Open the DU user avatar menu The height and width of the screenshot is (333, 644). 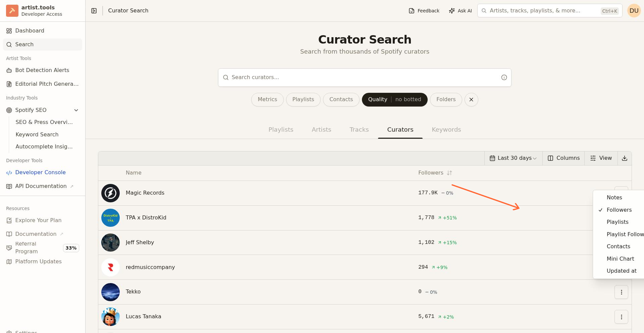(x=634, y=11)
